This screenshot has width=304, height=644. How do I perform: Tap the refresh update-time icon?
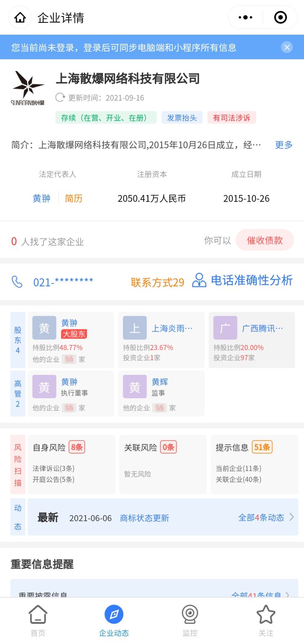click(60, 98)
